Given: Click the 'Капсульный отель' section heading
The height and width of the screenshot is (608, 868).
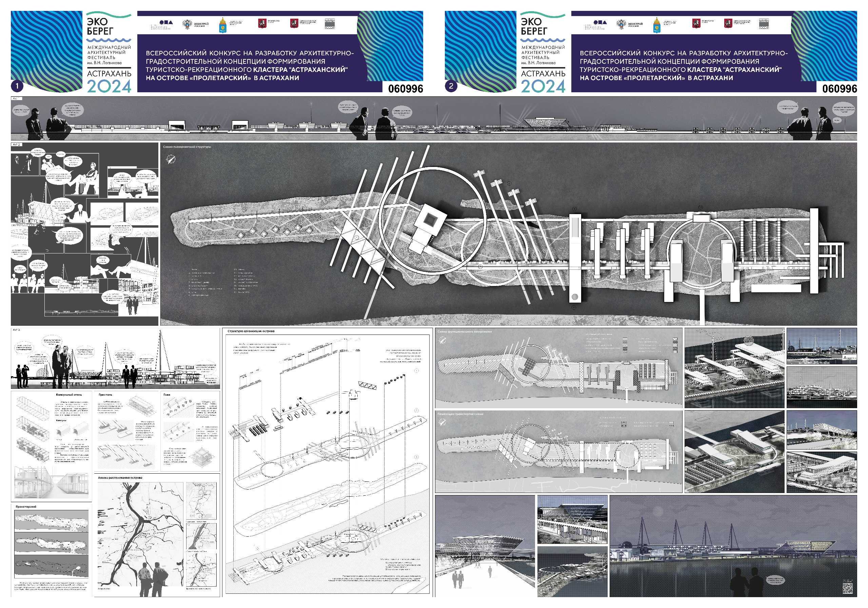Looking at the screenshot, I should tap(68, 395).
